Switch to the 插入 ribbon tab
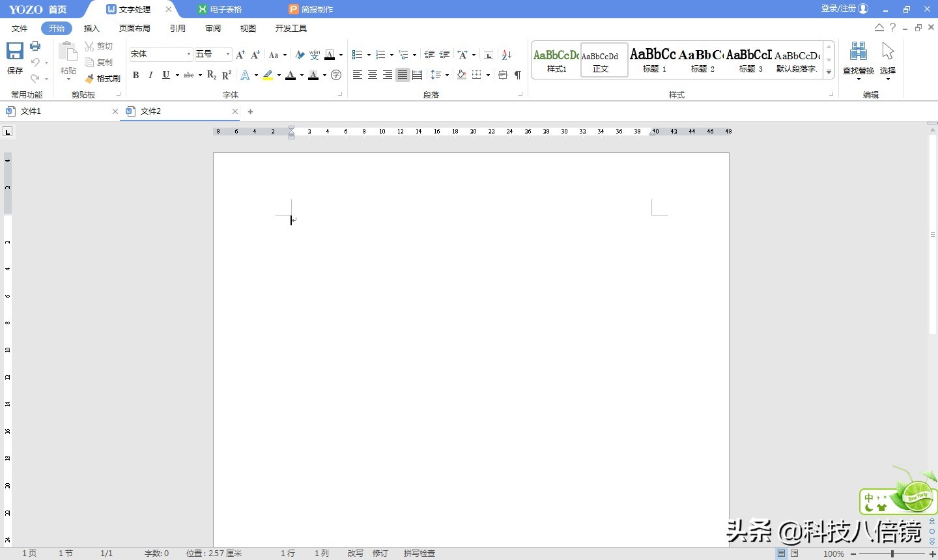This screenshot has width=938, height=560. tap(91, 28)
